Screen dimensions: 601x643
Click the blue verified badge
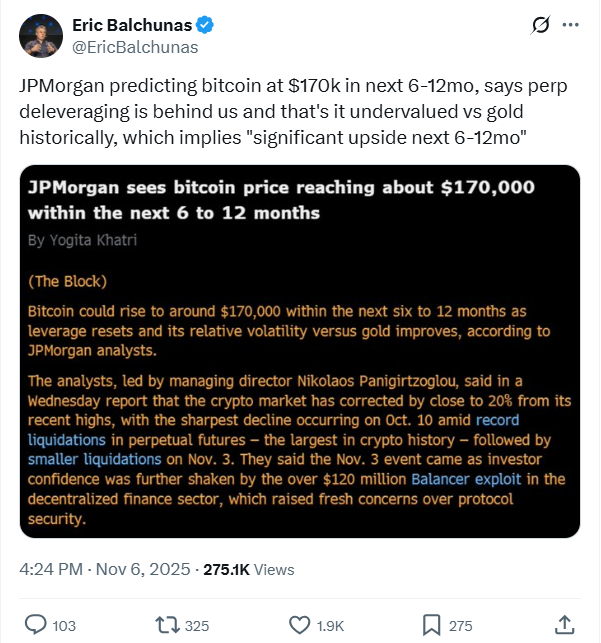204,24
